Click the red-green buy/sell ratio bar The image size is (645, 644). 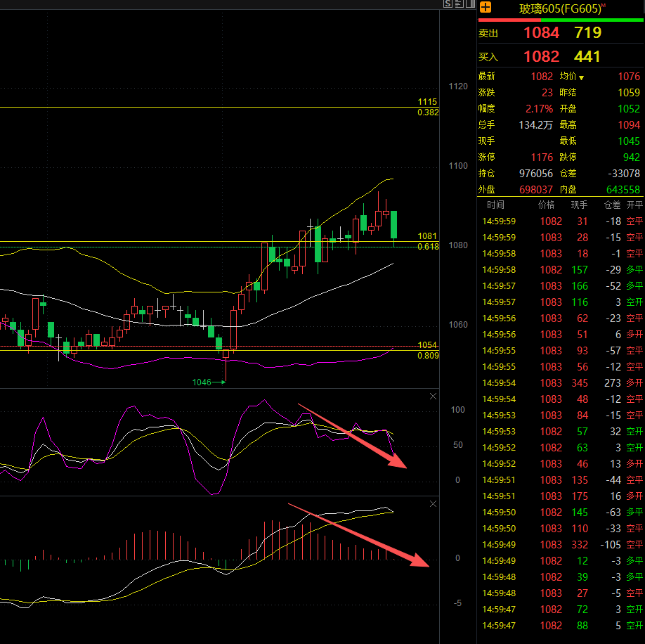tap(561, 20)
